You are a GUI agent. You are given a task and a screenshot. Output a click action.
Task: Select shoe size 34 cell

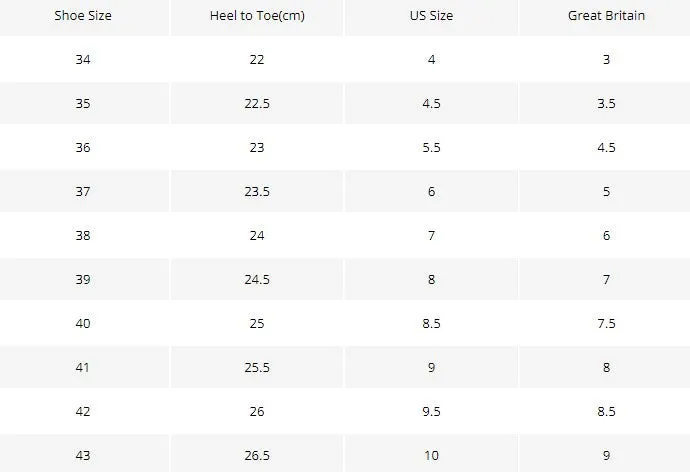83,59
